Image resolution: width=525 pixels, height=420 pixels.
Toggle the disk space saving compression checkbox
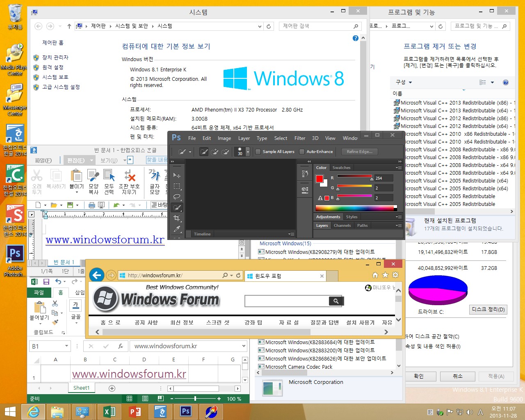coord(432,336)
